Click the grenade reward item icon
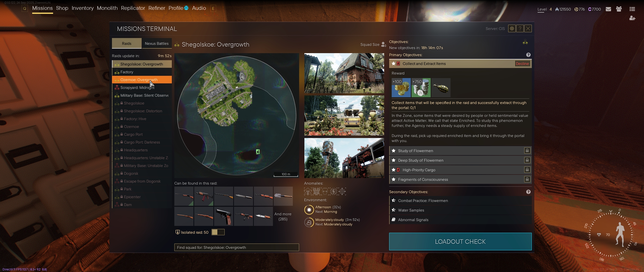This screenshot has height=272, width=644. click(x=441, y=88)
